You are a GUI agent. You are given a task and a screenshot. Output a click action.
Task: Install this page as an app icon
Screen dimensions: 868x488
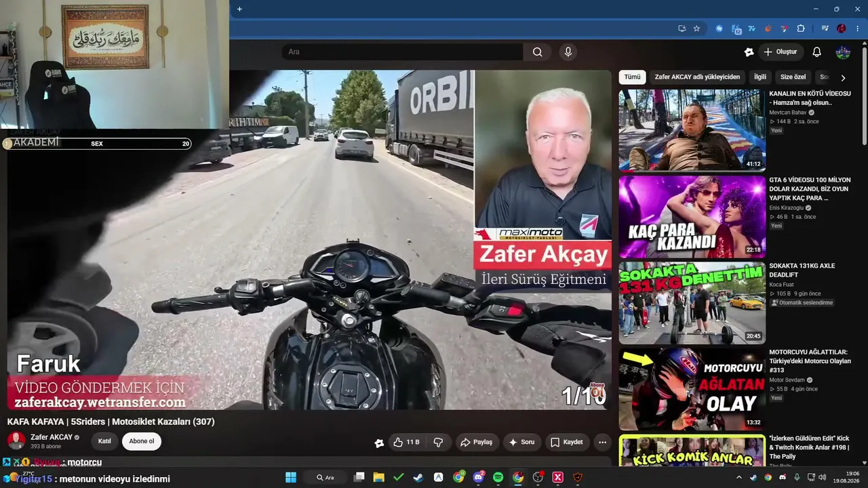682,28
